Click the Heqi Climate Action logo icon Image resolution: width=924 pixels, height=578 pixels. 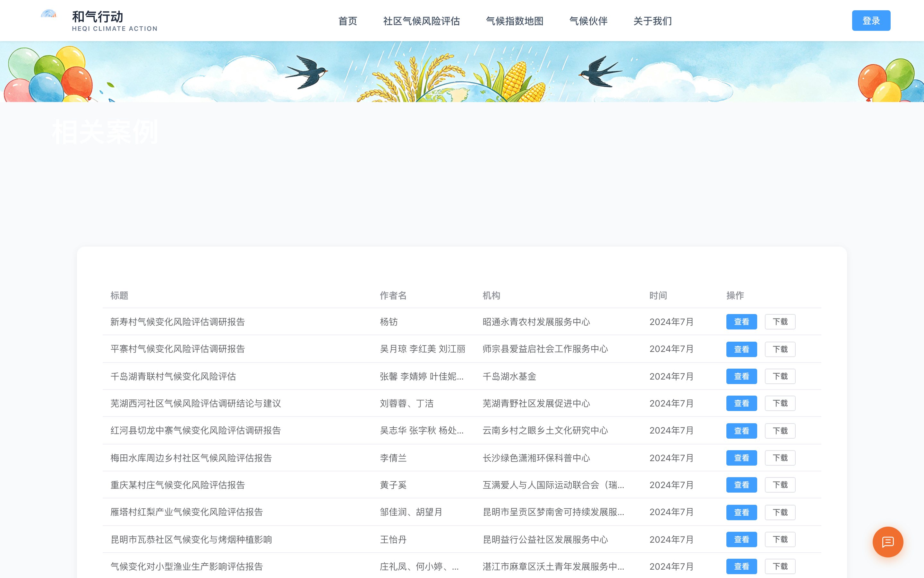coord(48,14)
